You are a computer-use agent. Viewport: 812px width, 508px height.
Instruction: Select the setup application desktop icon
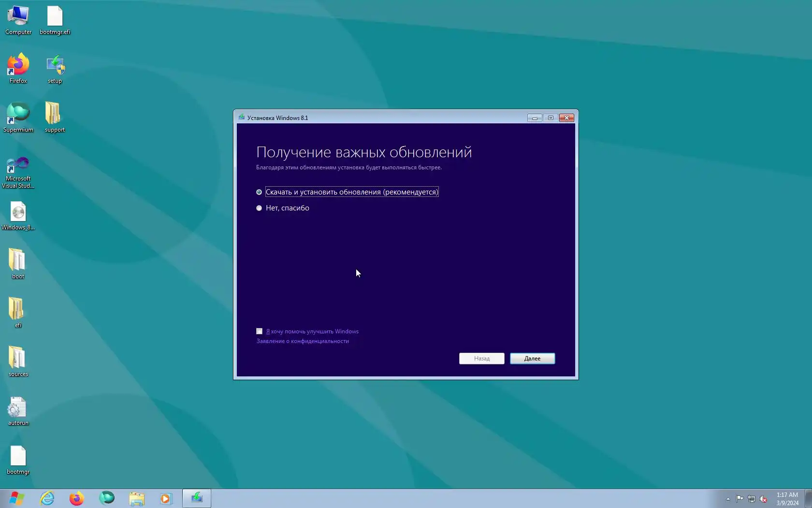pos(55,69)
